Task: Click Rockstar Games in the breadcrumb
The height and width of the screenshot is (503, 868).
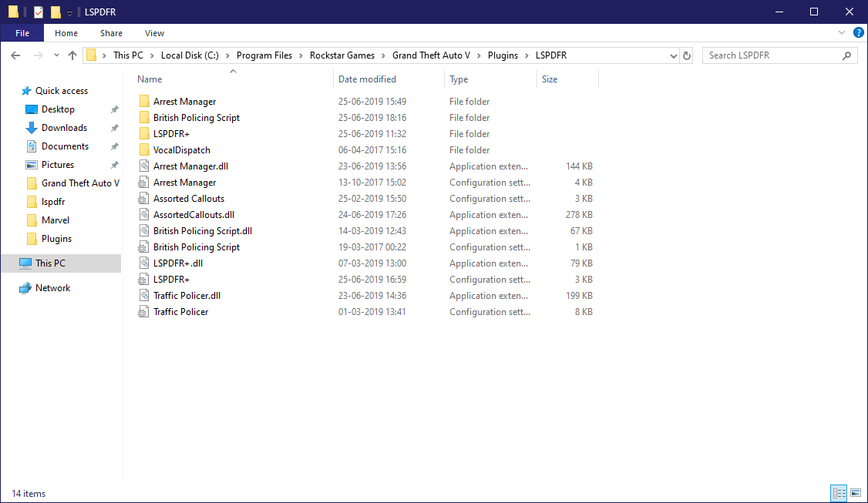Action: point(342,55)
